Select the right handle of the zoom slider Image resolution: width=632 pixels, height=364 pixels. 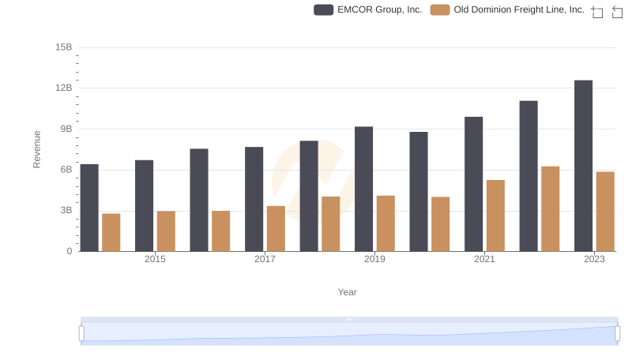point(617,334)
